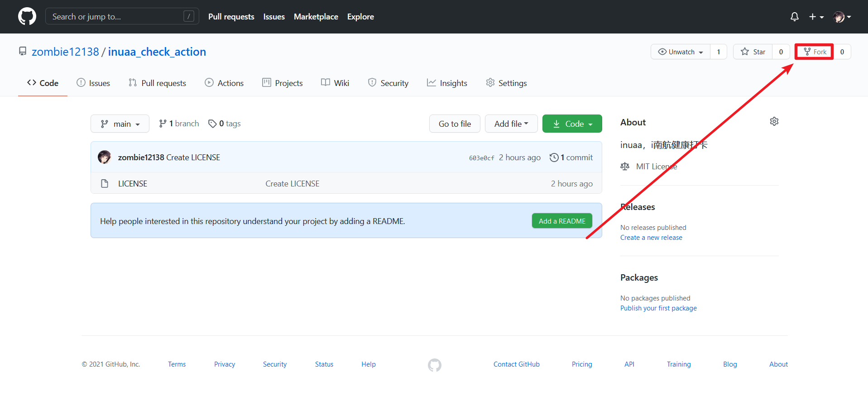868x401 pixels.
Task: Expand the main branch selector
Action: click(120, 124)
